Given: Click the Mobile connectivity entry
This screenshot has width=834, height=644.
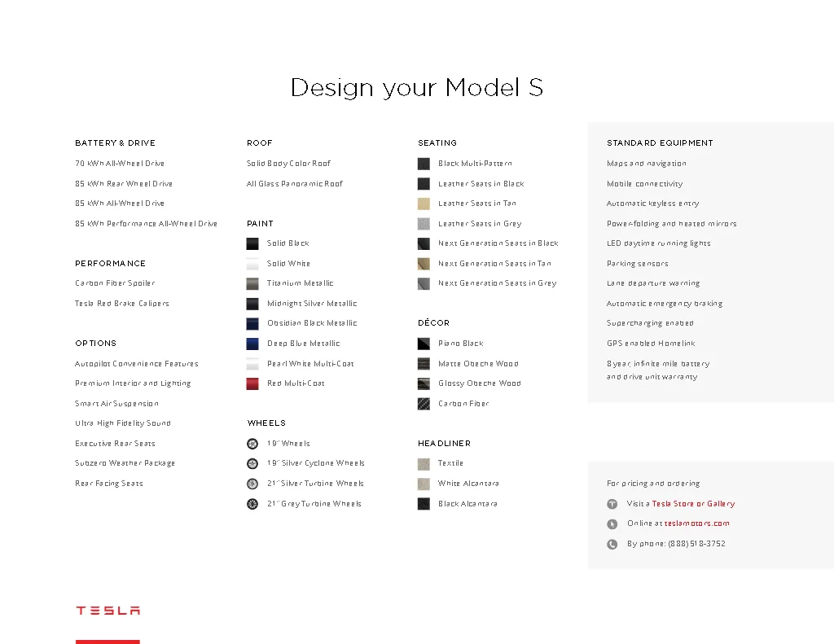Looking at the screenshot, I should tap(645, 183).
